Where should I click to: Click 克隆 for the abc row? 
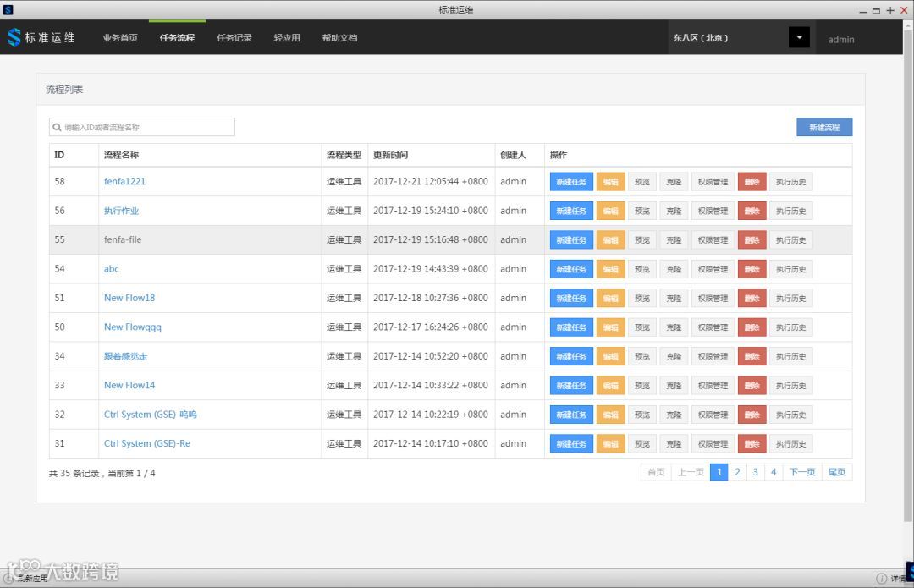click(x=674, y=269)
